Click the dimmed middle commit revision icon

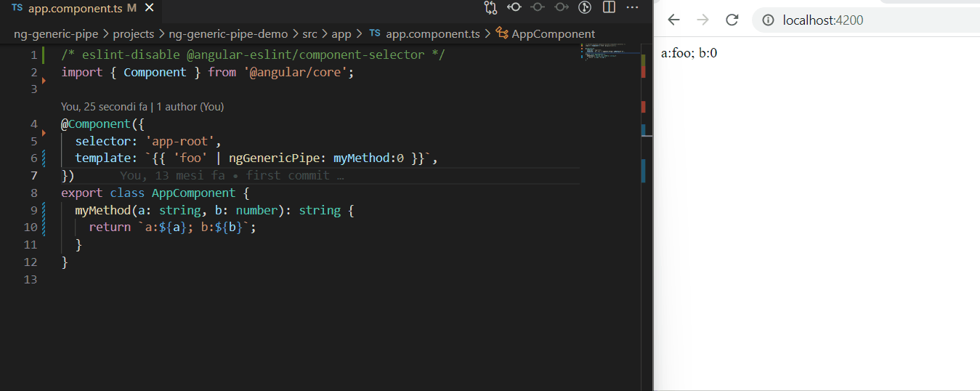(x=538, y=8)
